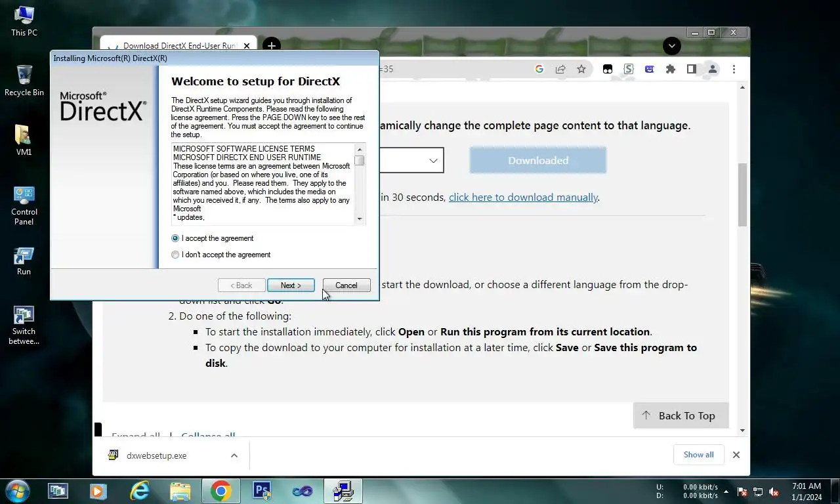
Task: Click the muted volume tray icon
Action: (x=774, y=492)
